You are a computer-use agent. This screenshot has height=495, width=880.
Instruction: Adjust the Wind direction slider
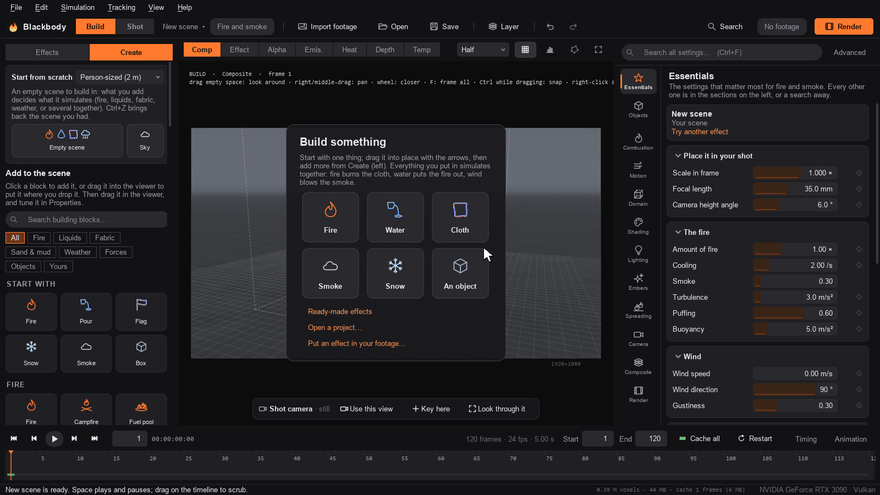(x=795, y=389)
